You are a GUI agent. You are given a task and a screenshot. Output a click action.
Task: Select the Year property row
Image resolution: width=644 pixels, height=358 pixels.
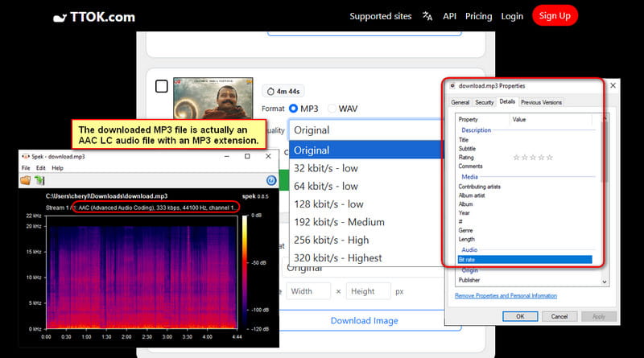click(x=525, y=212)
